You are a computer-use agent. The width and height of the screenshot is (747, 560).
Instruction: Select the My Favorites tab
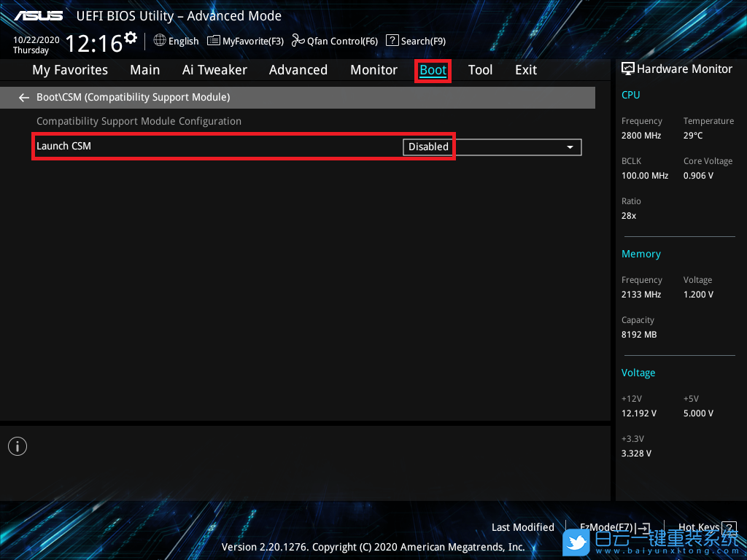click(x=70, y=70)
